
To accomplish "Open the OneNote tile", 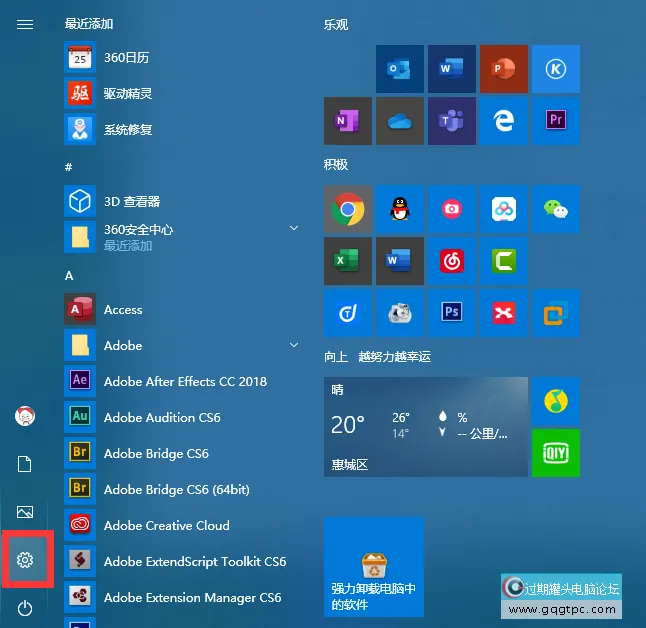I will pos(348,121).
